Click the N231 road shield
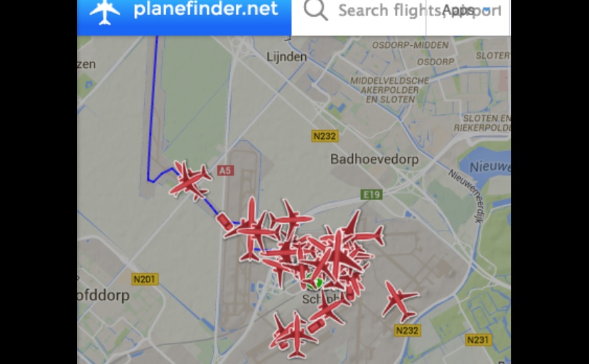The width and height of the screenshot is (589, 364). [478, 340]
